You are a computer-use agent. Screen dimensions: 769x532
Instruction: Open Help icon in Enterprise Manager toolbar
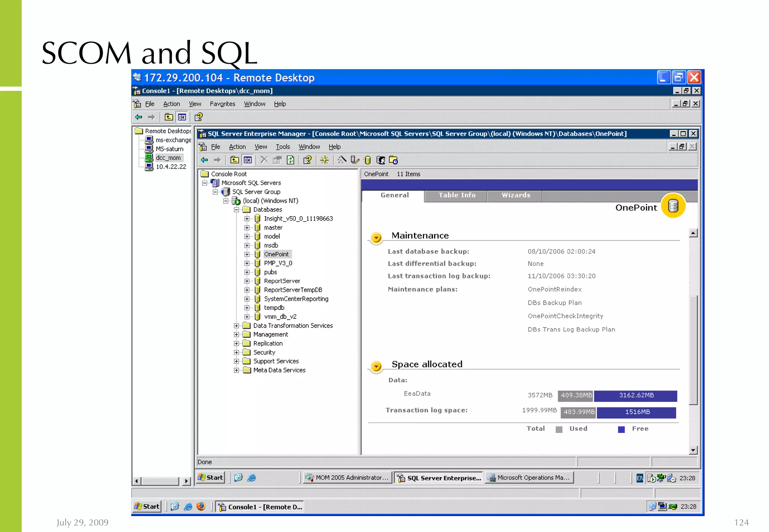tap(307, 160)
